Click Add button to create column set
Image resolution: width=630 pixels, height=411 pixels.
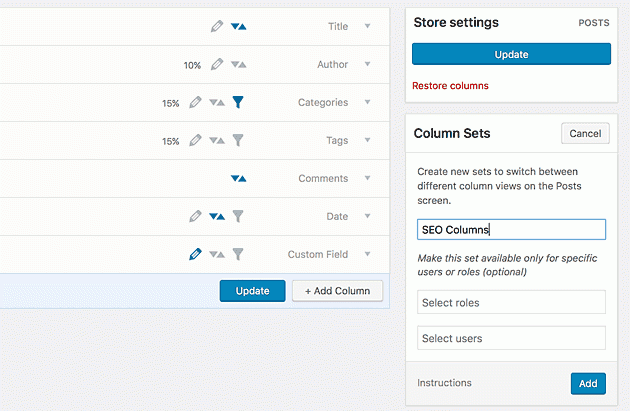(588, 384)
